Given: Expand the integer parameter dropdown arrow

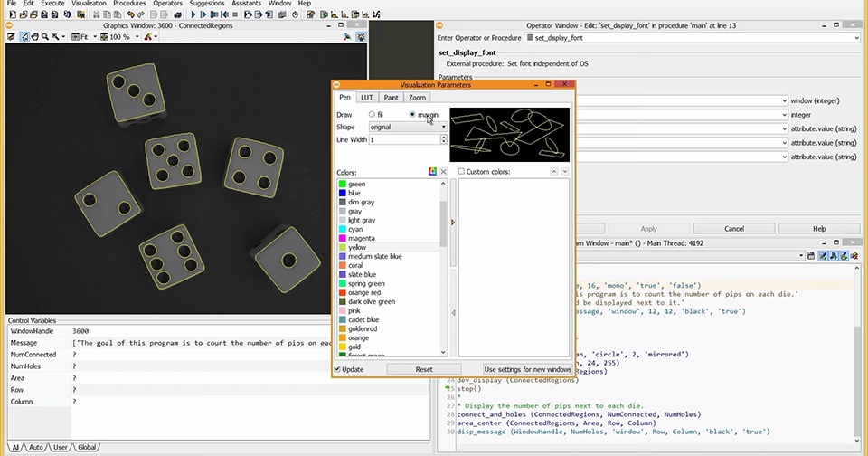Looking at the screenshot, I should point(785,115).
